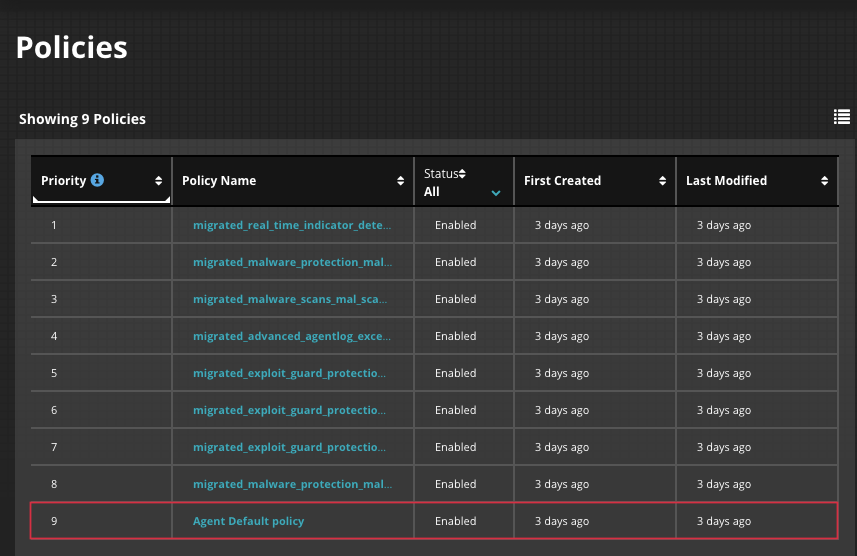Sort by Last Modified arrows
The image size is (857, 556).
tap(824, 181)
